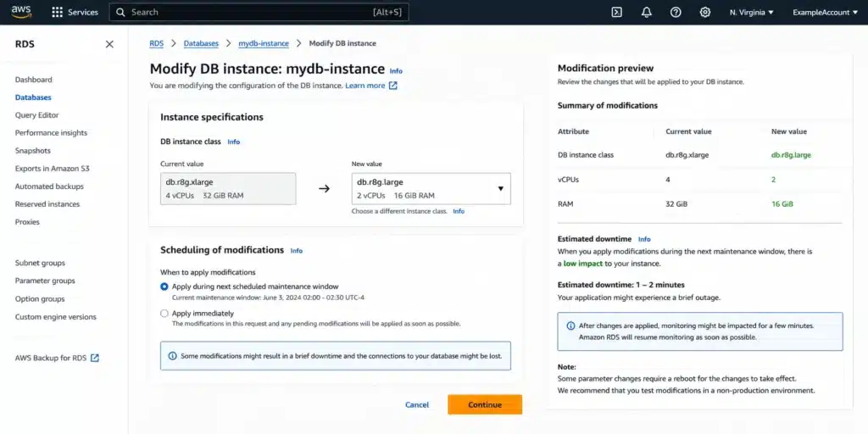The height and width of the screenshot is (434, 868).
Task: Open CloudShell terminal icon
Action: pos(617,12)
